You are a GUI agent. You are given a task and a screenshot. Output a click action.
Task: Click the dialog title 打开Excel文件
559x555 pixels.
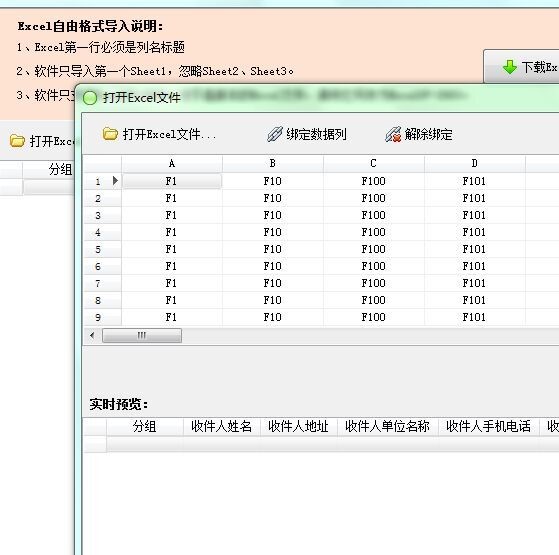pyautogui.click(x=142, y=98)
